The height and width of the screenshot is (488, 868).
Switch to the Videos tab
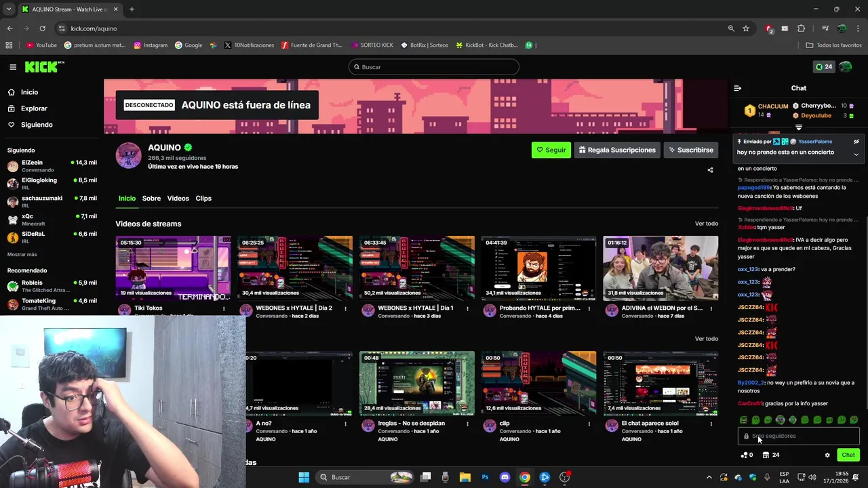pyautogui.click(x=178, y=198)
